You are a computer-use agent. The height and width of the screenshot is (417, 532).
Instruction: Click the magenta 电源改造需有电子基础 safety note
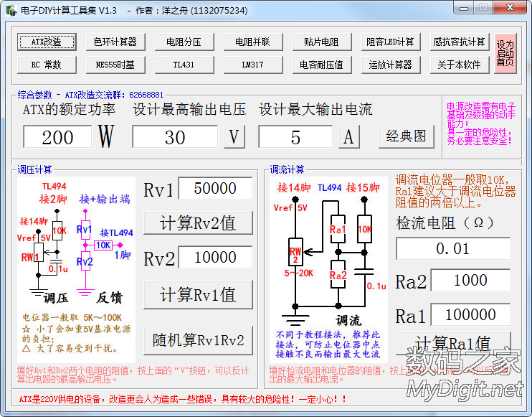point(481,123)
